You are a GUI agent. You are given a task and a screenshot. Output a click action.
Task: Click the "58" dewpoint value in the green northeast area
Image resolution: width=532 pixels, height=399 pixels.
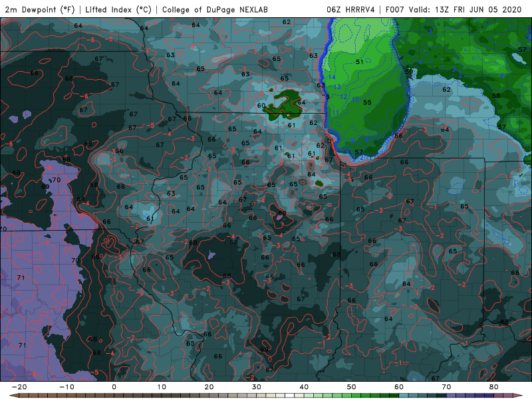pyautogui.click(x=496, y=95)
